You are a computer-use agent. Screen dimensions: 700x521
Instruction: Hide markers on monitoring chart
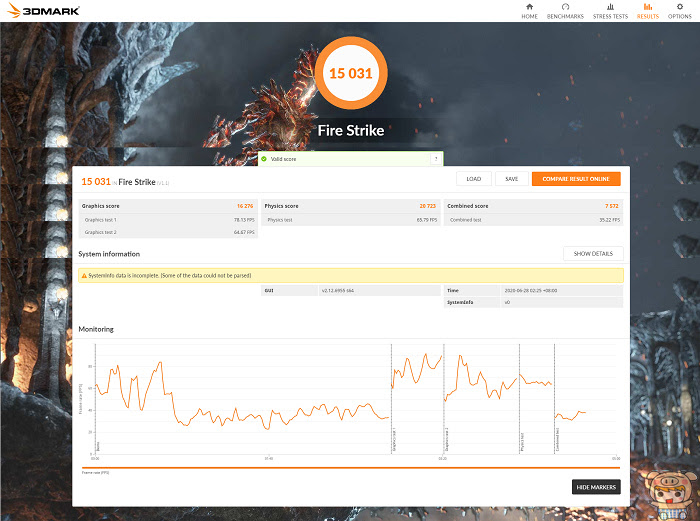(x=596, y=487)
